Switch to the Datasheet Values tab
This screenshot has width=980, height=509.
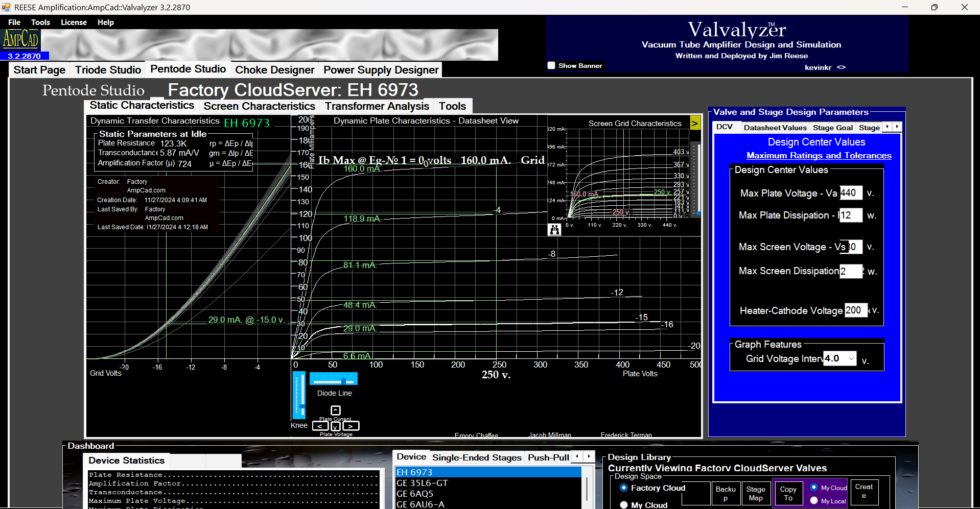pyautogui.click(x=775, y=128)
